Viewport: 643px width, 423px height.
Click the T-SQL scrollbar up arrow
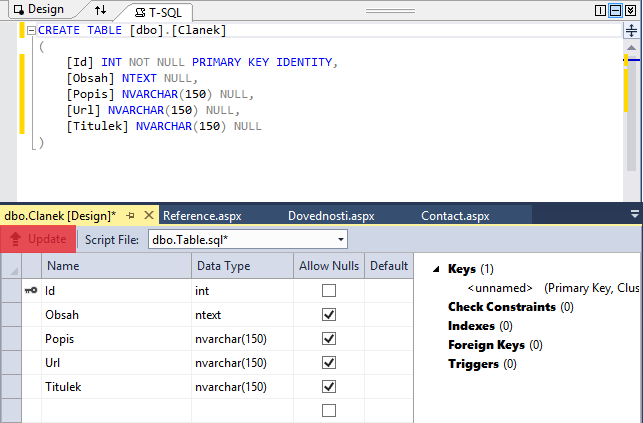(x=632, y=48)
